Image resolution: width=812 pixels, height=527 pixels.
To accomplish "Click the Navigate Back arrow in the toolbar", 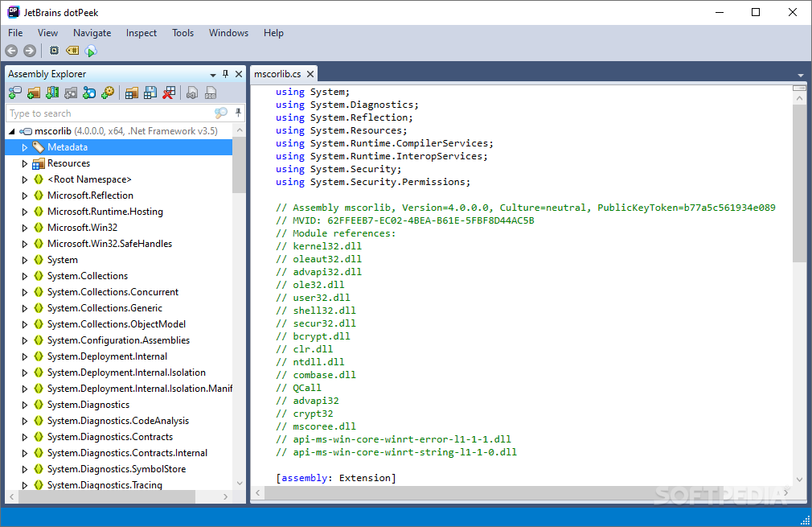I will coord(11,51).
